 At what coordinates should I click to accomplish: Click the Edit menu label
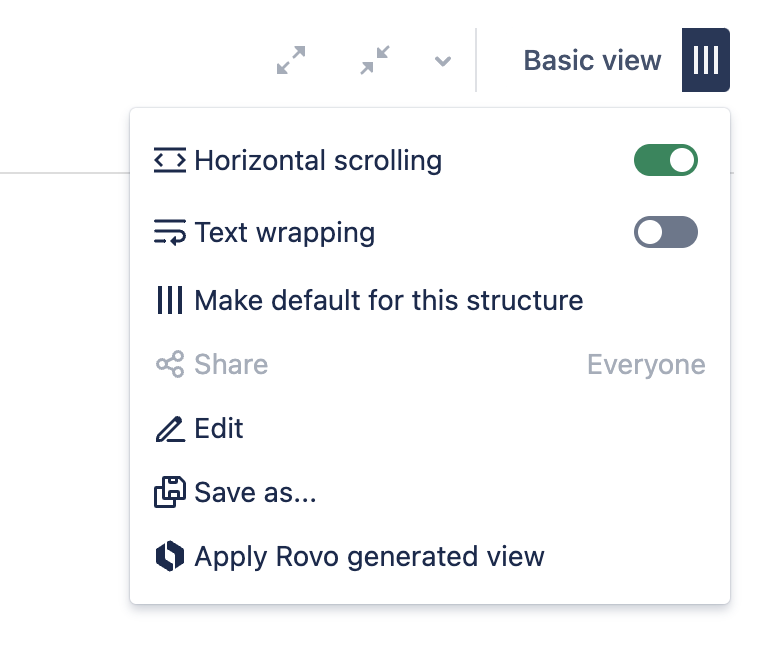[219, 429]
